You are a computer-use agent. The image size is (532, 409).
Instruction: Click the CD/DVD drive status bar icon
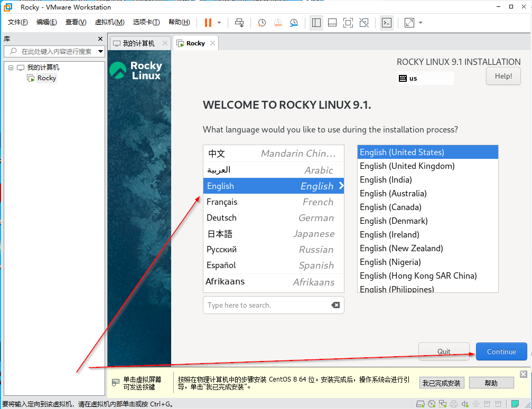point(432,404)
